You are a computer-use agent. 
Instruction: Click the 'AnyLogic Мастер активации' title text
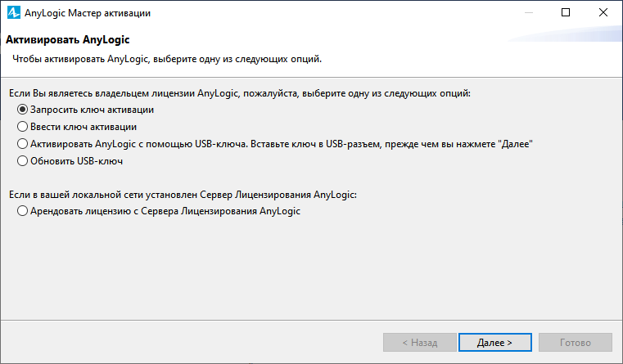88,13
